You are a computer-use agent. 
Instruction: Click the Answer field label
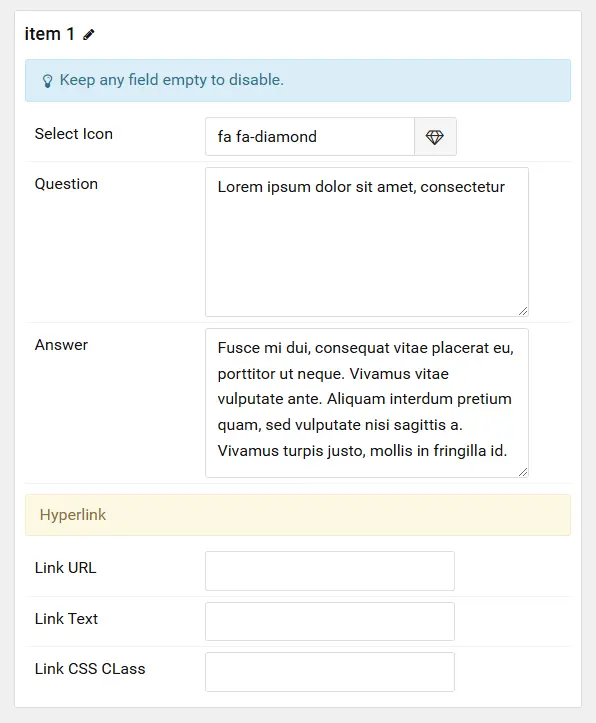pos(61,345)
